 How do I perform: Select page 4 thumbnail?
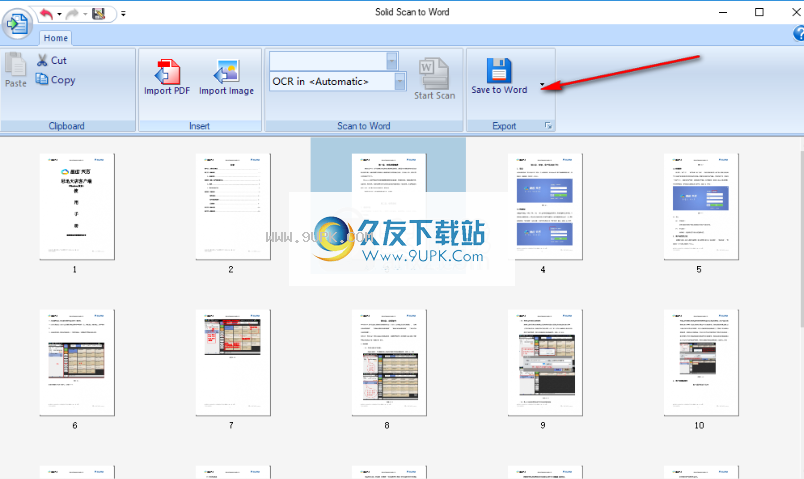tap(545, 207)
